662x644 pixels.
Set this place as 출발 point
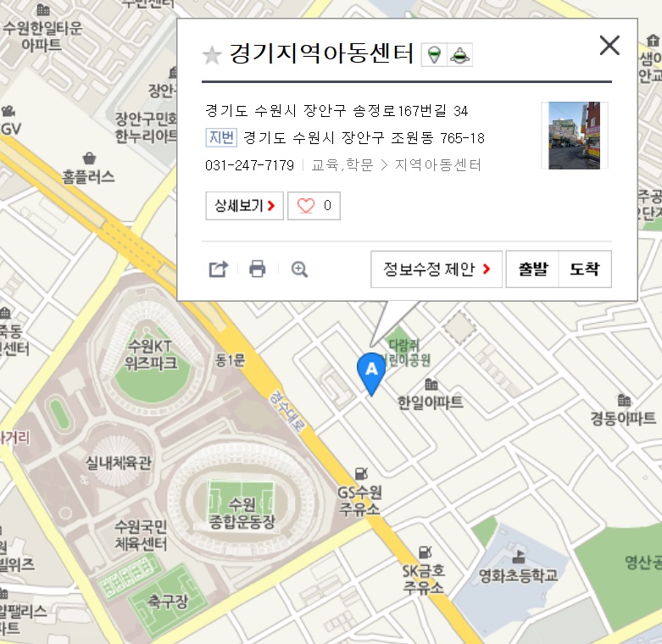[533, 269]
